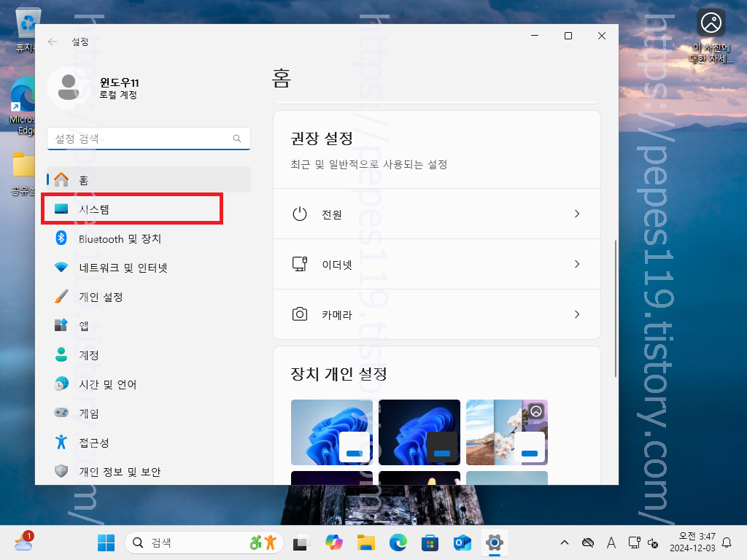The image size is (747, 560).
Task: Click the settings page vertical scrollbar
Action: click(615, 308)
